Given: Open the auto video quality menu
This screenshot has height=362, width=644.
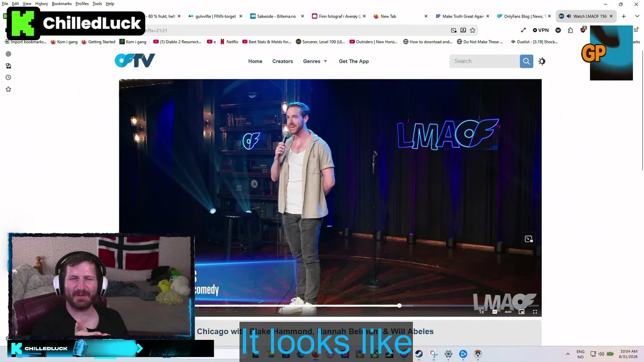Looking at the screenshot, I should pos(508,312).
